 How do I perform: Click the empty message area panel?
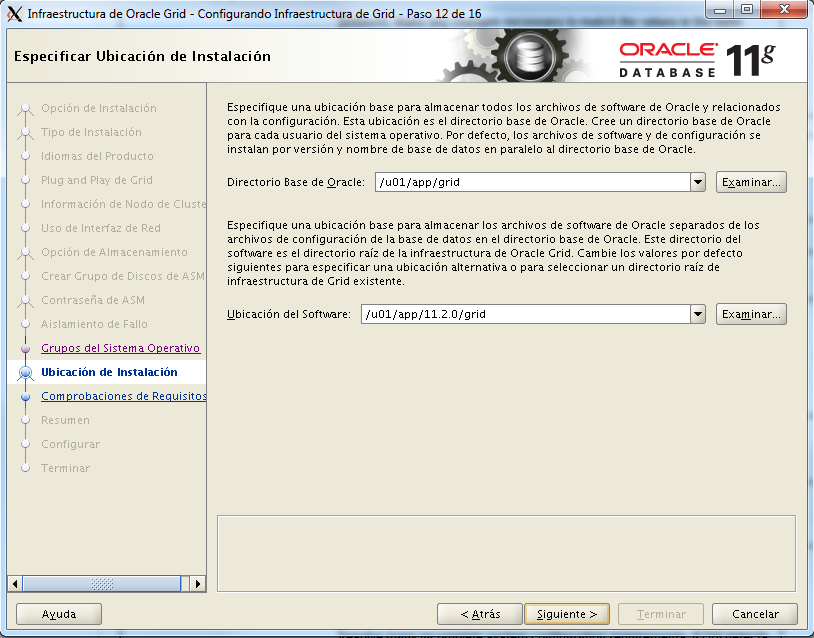pos(506,553)
